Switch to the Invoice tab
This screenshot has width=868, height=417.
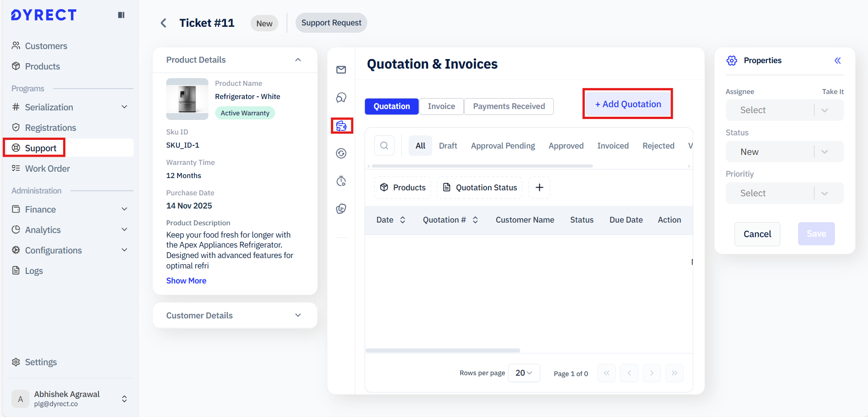441,106
